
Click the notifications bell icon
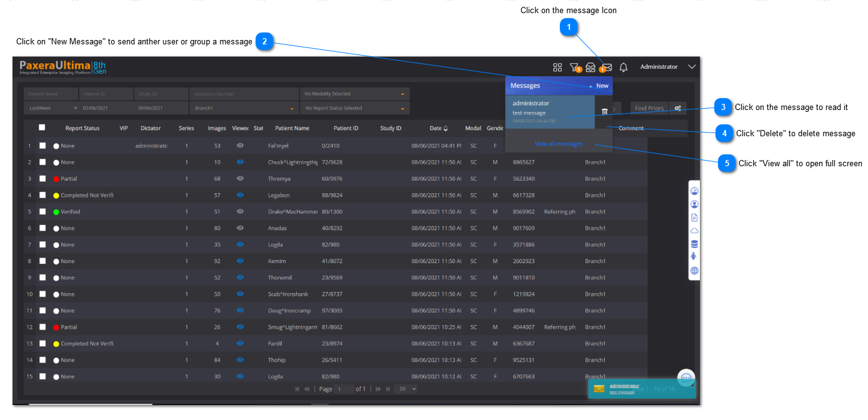click(x=623, y=67)
